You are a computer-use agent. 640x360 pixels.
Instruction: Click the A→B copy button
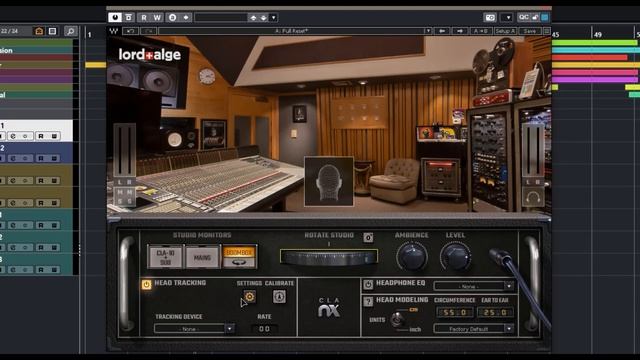[x=481, y=31]
